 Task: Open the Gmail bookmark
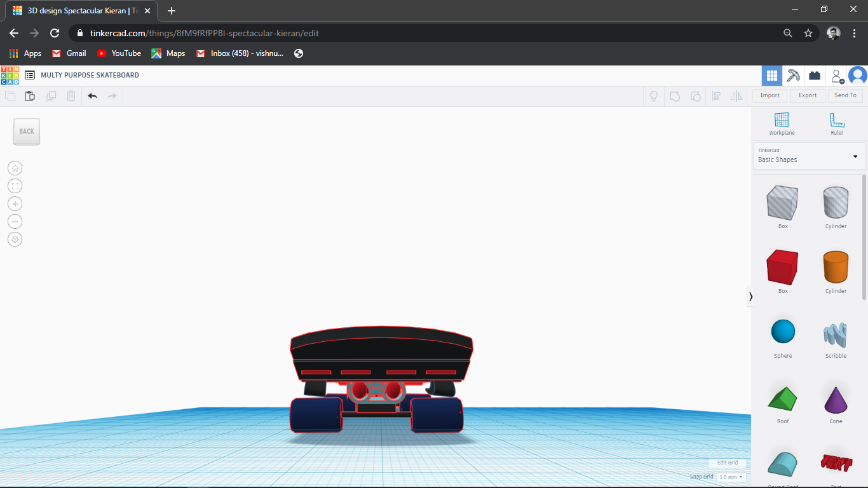(x=69, y=53)
